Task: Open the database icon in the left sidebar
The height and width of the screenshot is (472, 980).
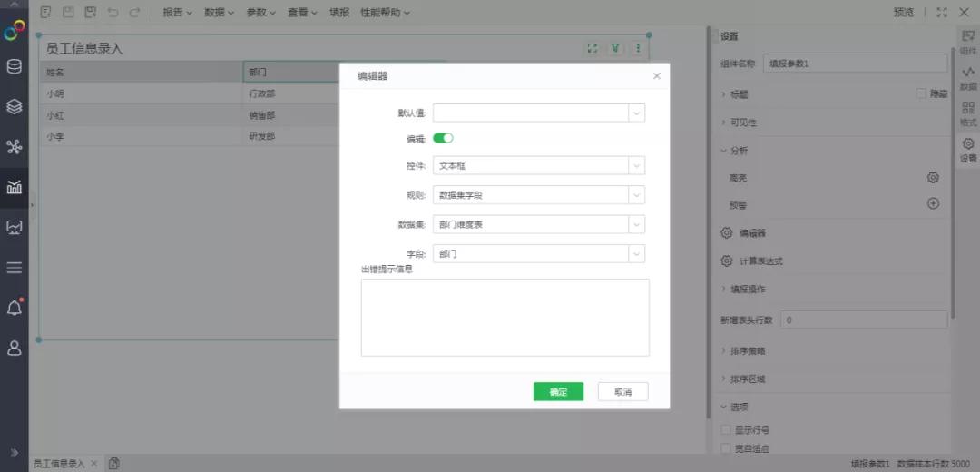Action: (14, 67)
